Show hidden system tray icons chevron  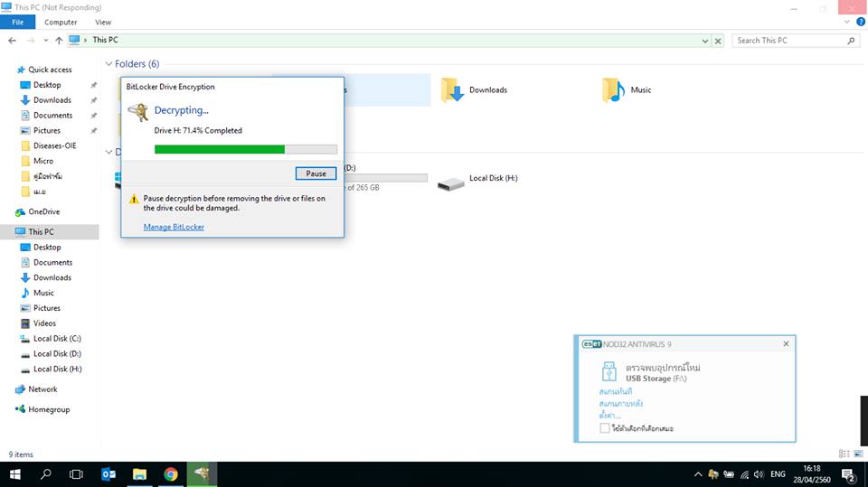(698, 474)
